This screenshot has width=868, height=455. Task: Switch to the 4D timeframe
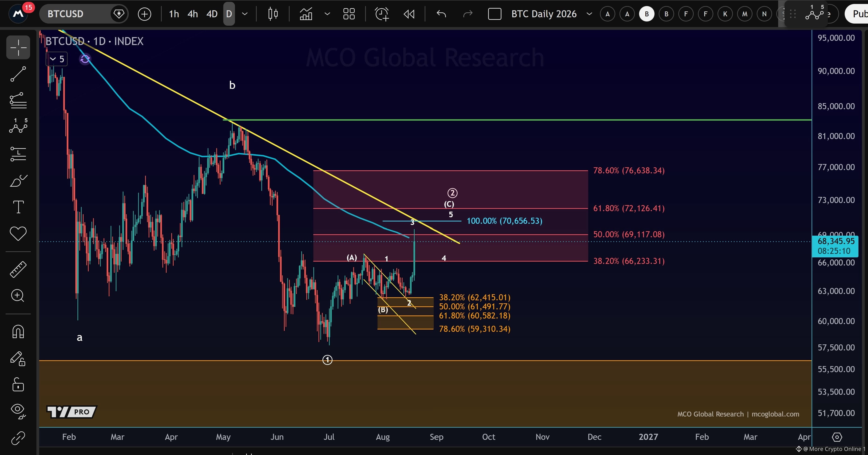tap(212, 14)
